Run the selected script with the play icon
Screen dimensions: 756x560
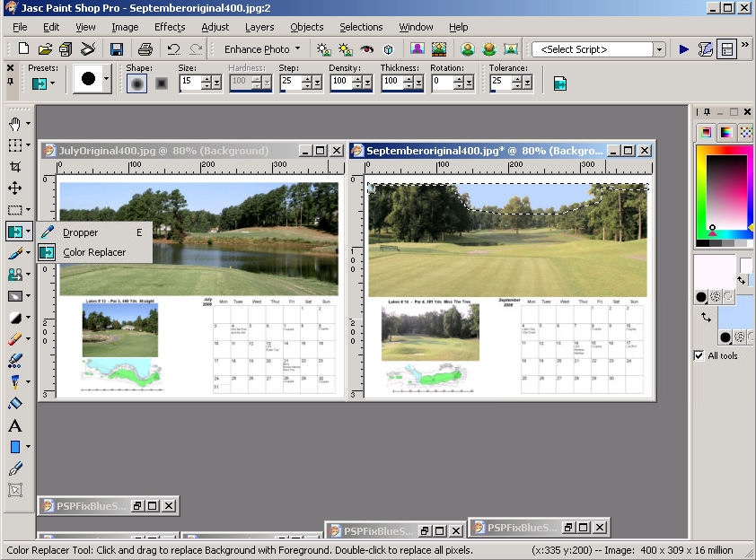click(x=683, y=49)
